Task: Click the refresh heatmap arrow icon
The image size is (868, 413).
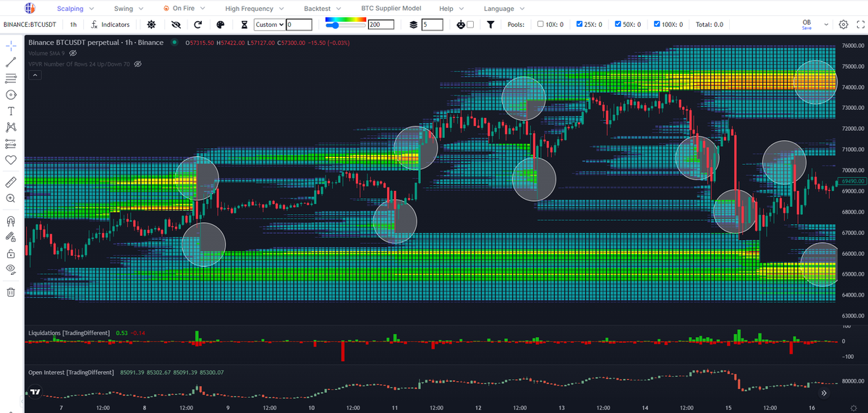Action: pos(197,24)
